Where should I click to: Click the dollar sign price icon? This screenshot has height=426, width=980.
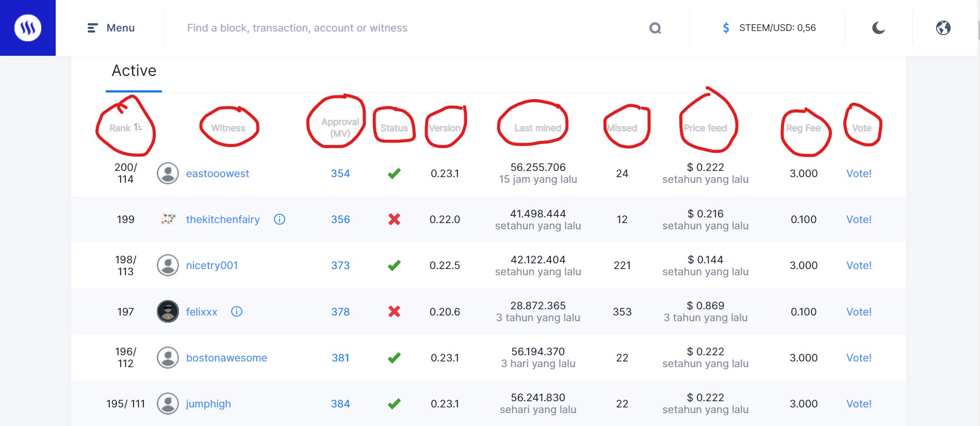726,28
